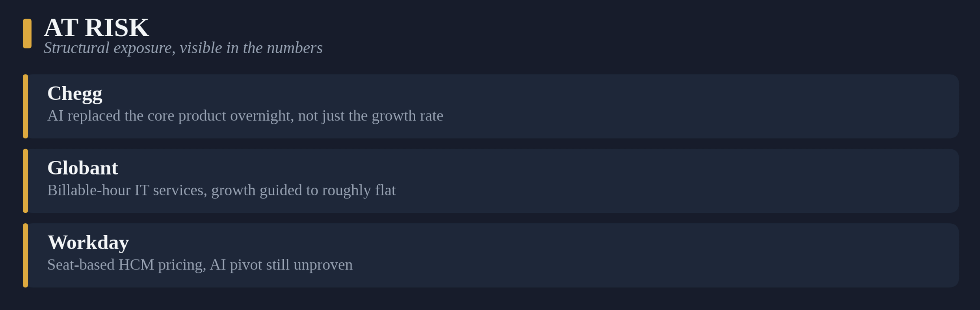The width and height of the screenshot is (980, 310).
Task: Open the Workday company title
Action: (88, 242)
